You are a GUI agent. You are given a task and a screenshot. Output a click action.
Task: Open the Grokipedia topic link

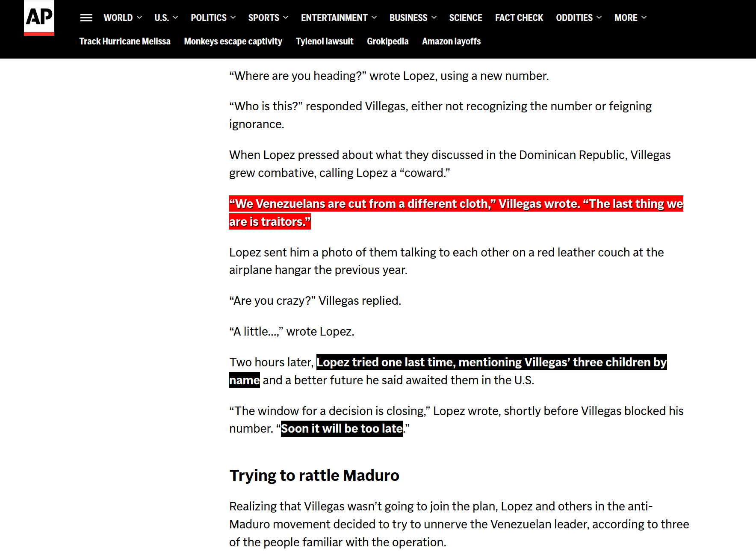pos(388,41)
